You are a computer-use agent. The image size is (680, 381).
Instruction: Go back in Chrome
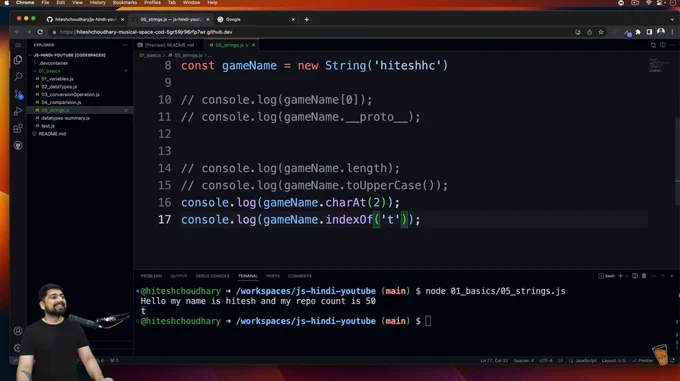pos(17,32)
